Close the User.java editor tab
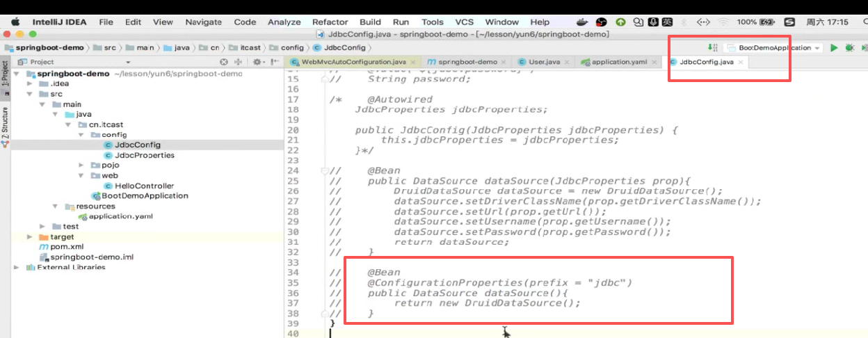 [x=567, y=62]
